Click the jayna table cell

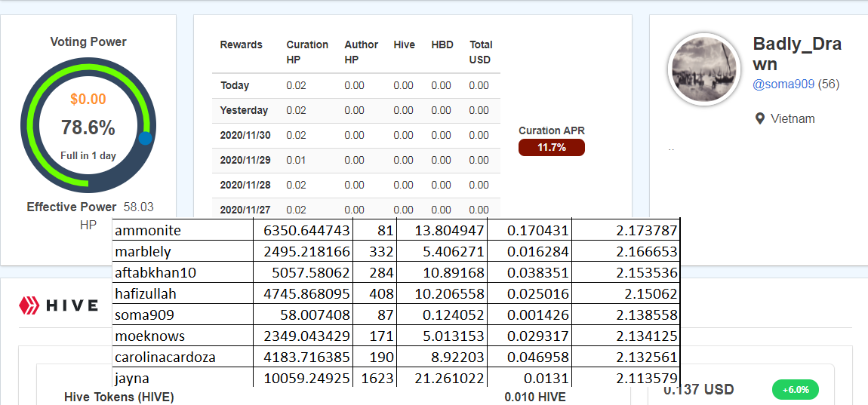pos(183,378)
